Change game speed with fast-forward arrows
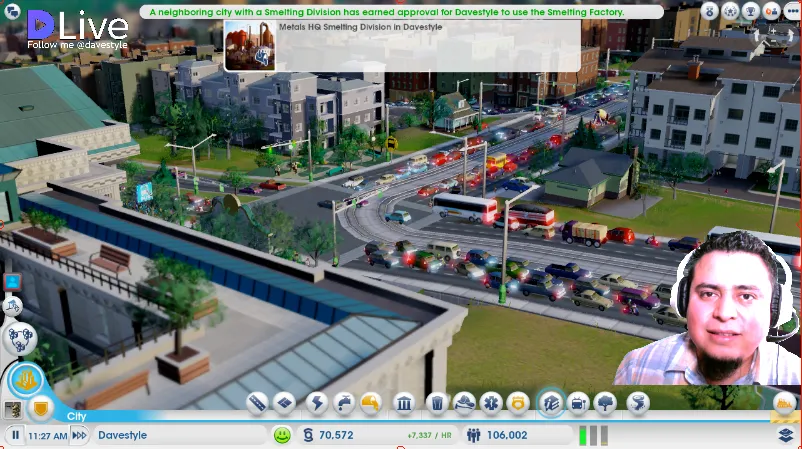 (x=79, y=435)
